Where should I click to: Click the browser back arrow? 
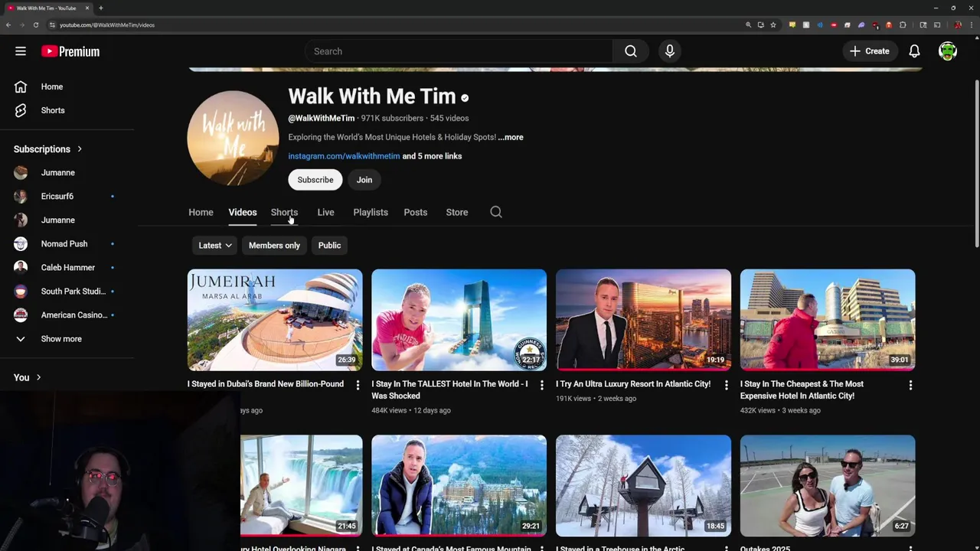tap(8, 24)
